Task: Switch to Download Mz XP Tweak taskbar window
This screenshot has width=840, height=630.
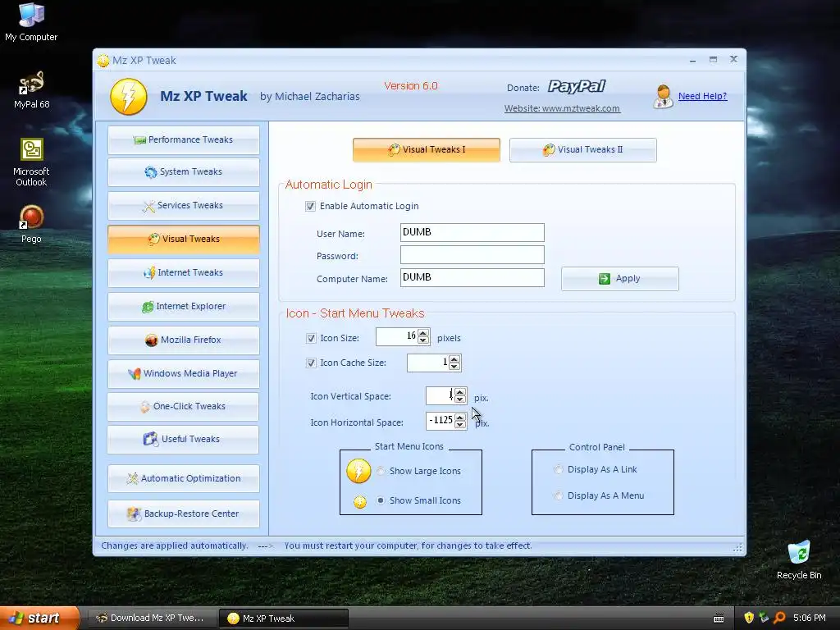Action: point(152,619)
